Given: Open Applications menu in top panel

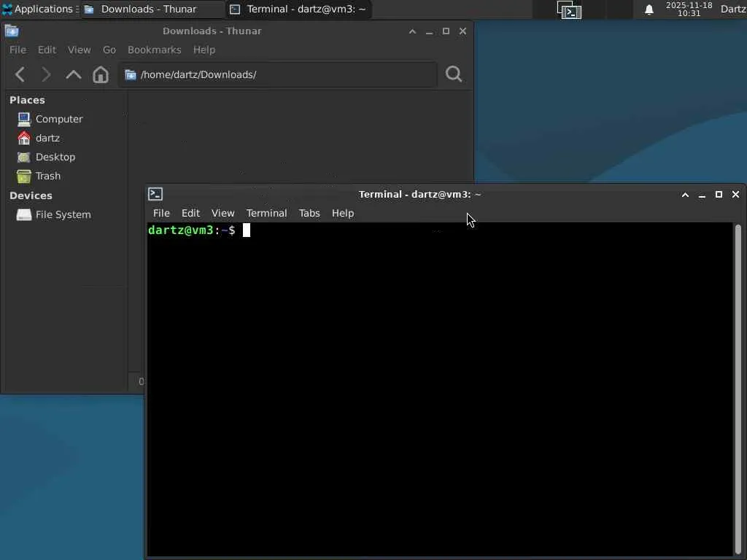Looking at the screenshot, I should [39, 9].
